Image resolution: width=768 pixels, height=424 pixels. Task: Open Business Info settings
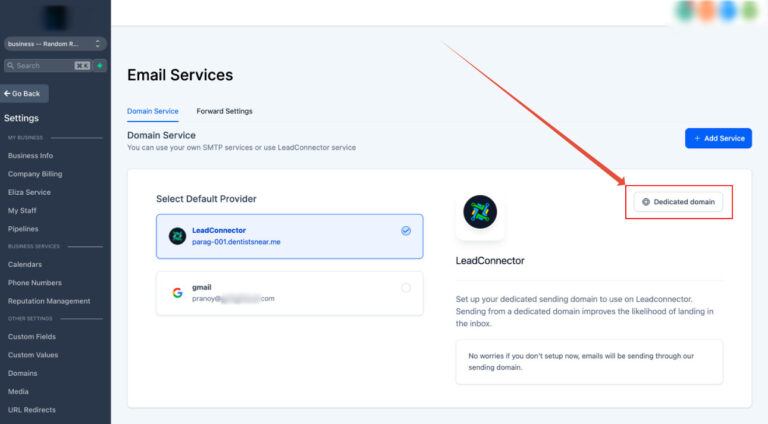tap(31, 156)
